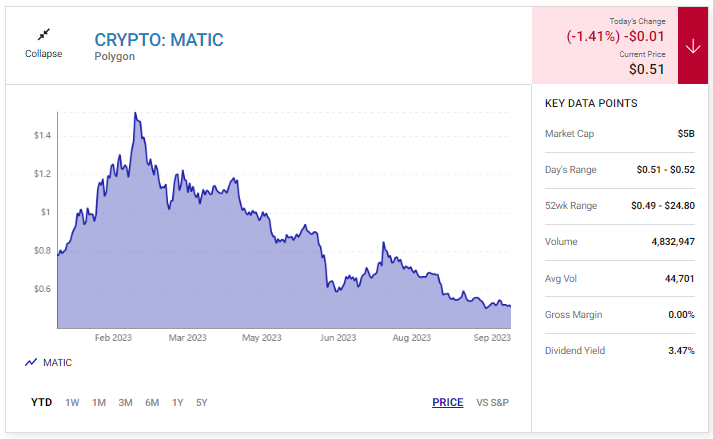Show the 5Y chart range
Image resolution: width=713 pixels, height=439 pixels.
201,403
